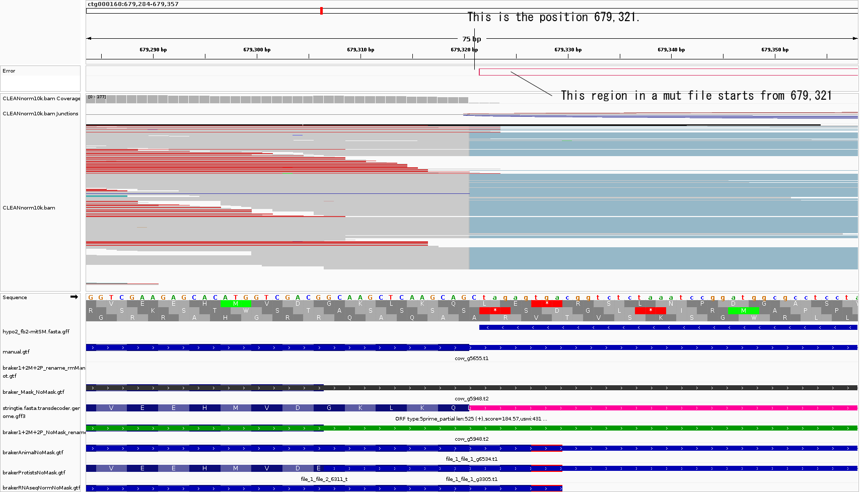Select the file_1_file_1_g6534.t1 transcript
Screen dimensions: 868x492
[x=472, y=459]
